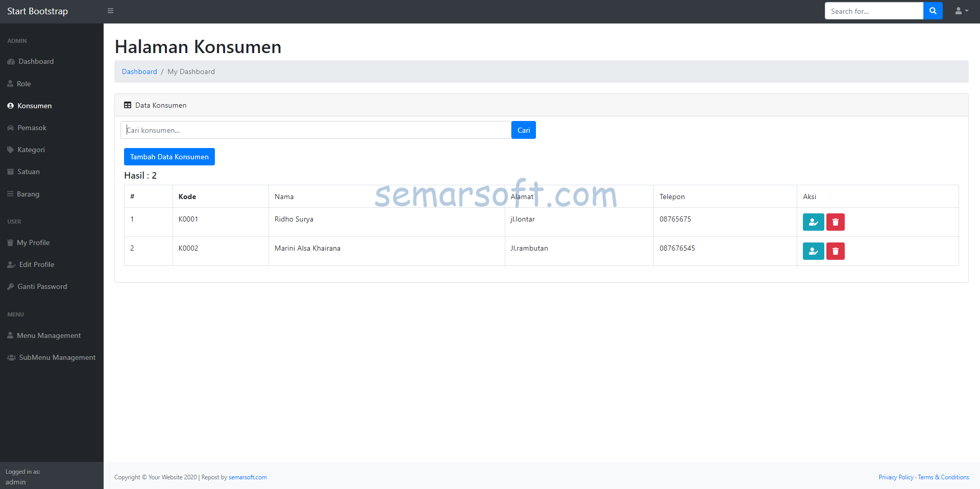The image size is (980, 489).
Task: Click the Tambah Data Konsumen button
Action: [169, 157]
